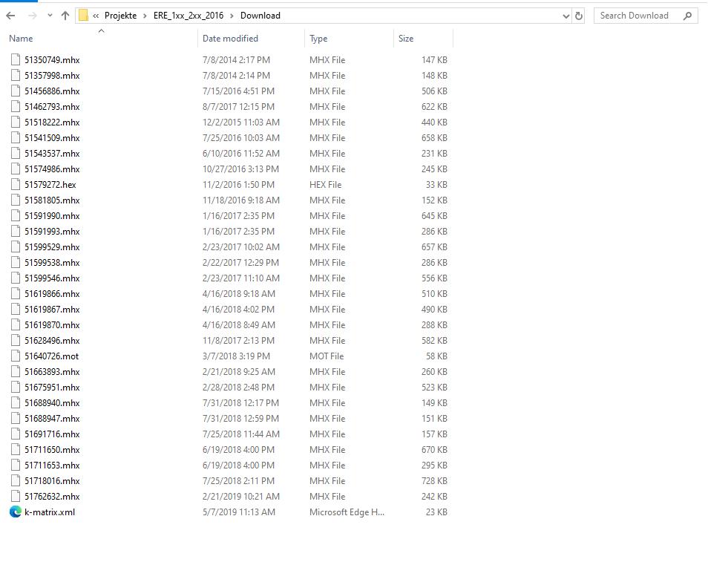This screenshot has height=588, width=708.
Task: Click date 12/2/2015 11:03 AM
Action: coord(241,122)
